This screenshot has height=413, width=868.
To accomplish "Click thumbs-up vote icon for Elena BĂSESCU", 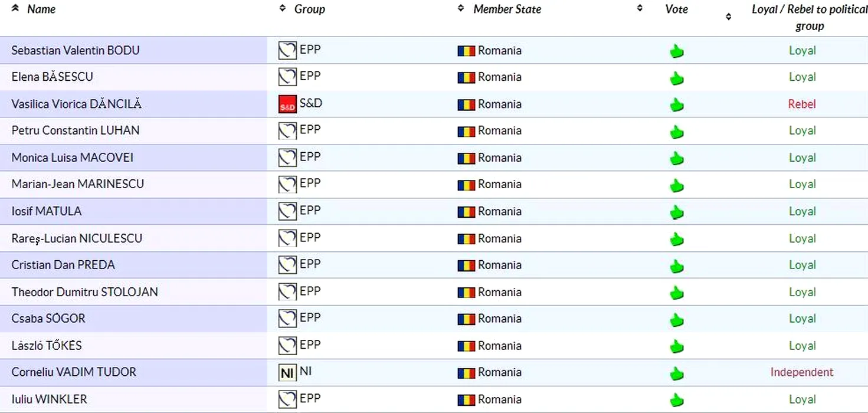I will click(x=676, y=78).
